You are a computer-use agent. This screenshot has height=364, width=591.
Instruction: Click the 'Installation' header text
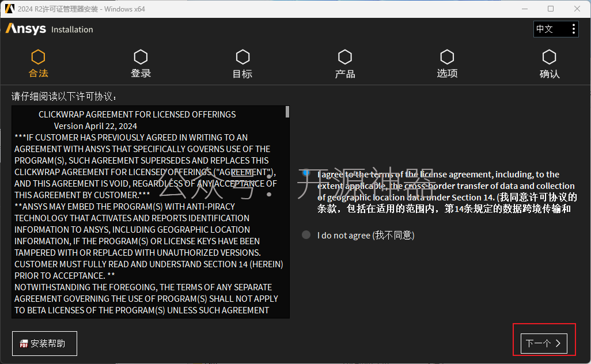pos(72,29)
